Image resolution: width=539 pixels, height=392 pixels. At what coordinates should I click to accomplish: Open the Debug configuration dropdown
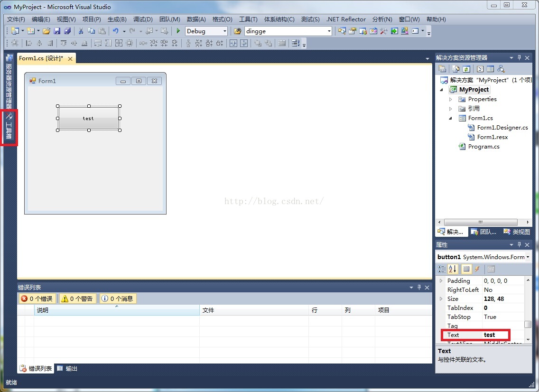click(x=224, y=31)
